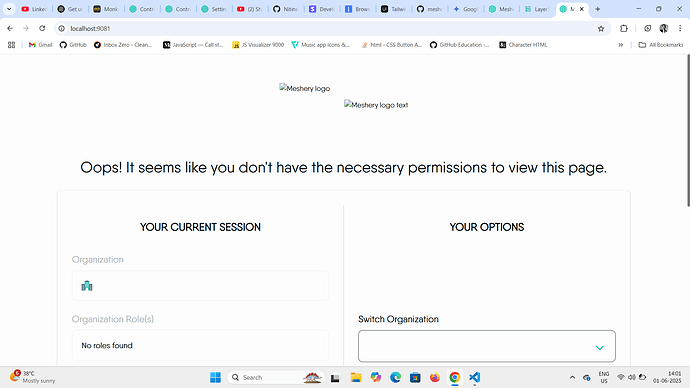The height and width of the screenshot is (388, 690).
Task: Open Visual Studio Code from taskbar
Action: (x=474, y=377)
